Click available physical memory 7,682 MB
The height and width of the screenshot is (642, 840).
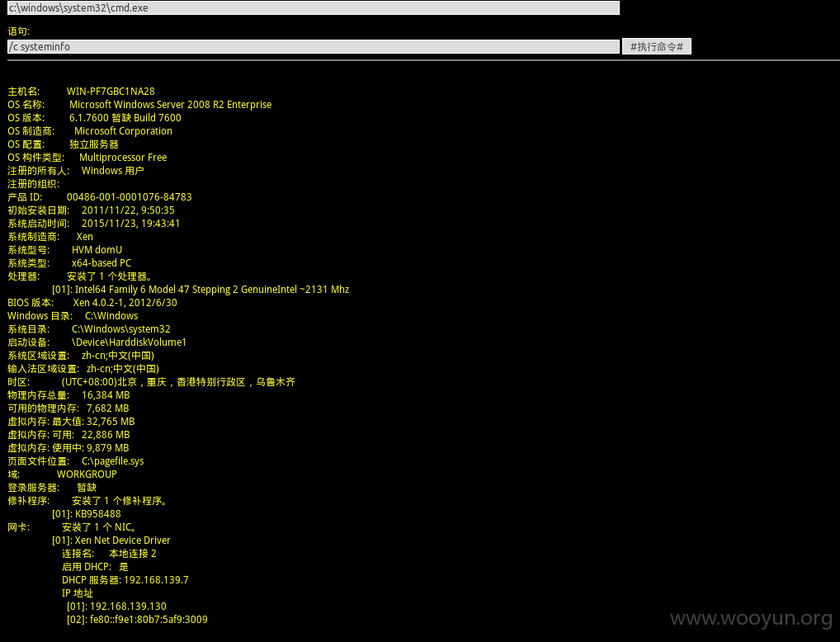point(107,408)
